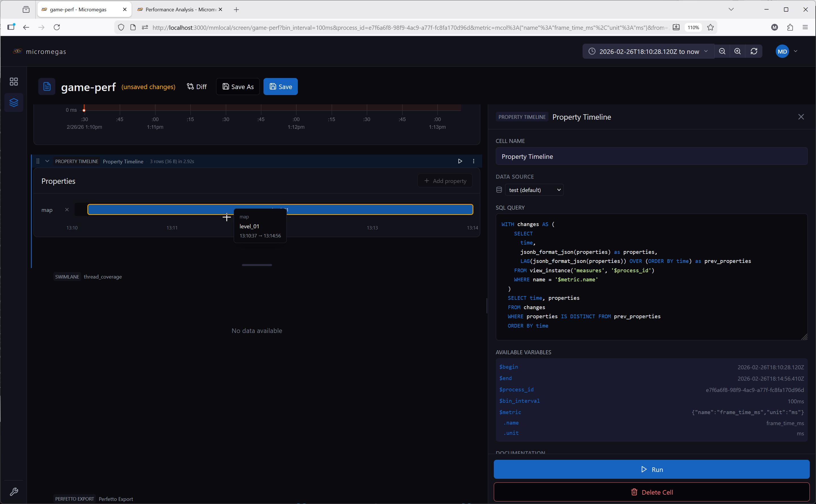Click the Save As button
816x504 pixels.
tap(238, 87)
